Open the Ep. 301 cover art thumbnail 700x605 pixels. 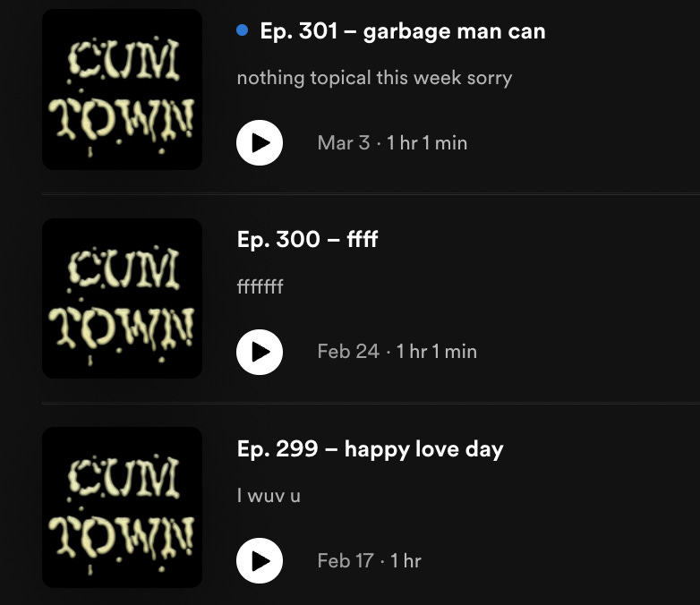click(x=122, y=89)
